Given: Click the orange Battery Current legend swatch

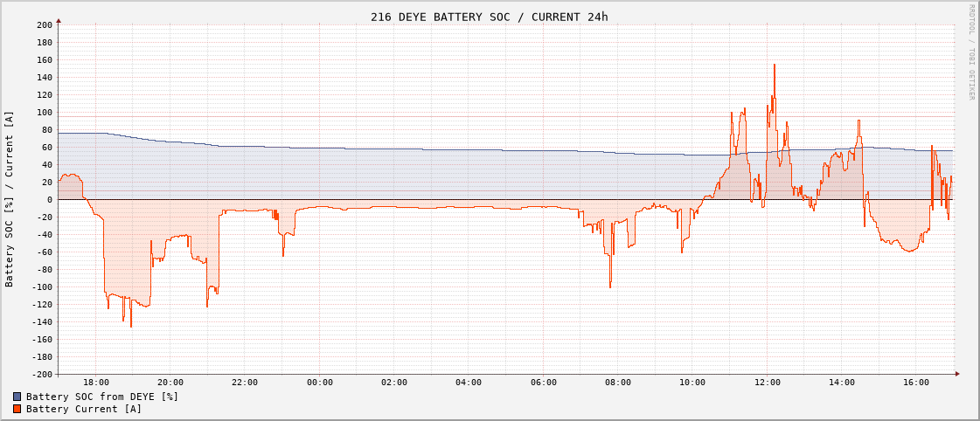Looking at the screenshot, I should (x=17, y=409).
